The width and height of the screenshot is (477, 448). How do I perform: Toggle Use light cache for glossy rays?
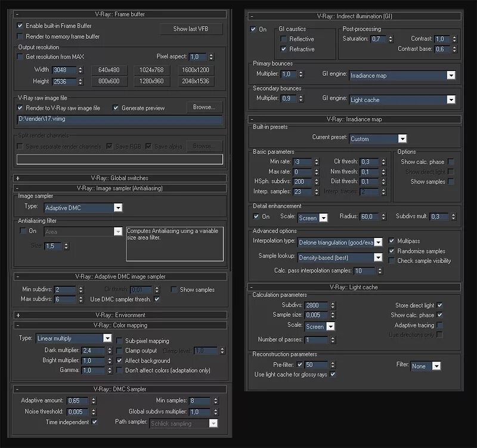333,374
